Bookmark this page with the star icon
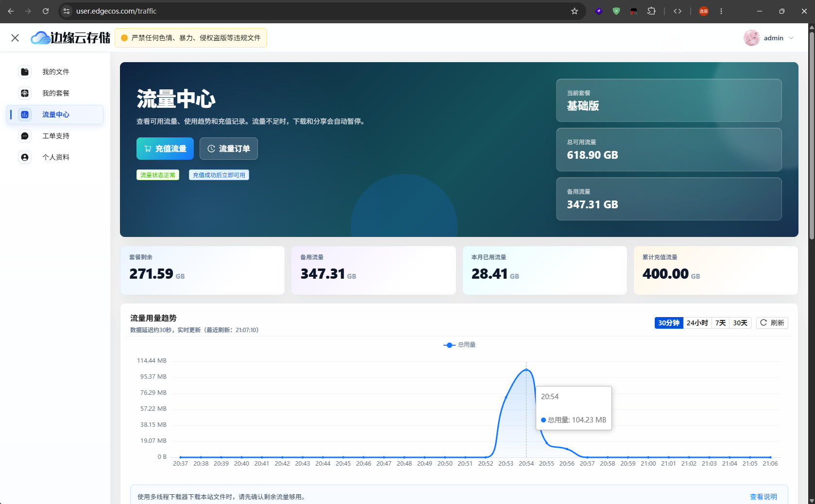815x504 pixels. click(575, 11)
